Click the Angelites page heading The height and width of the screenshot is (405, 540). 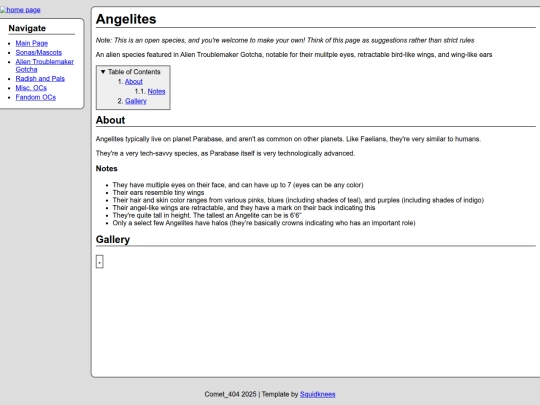[x=126, y=19]
